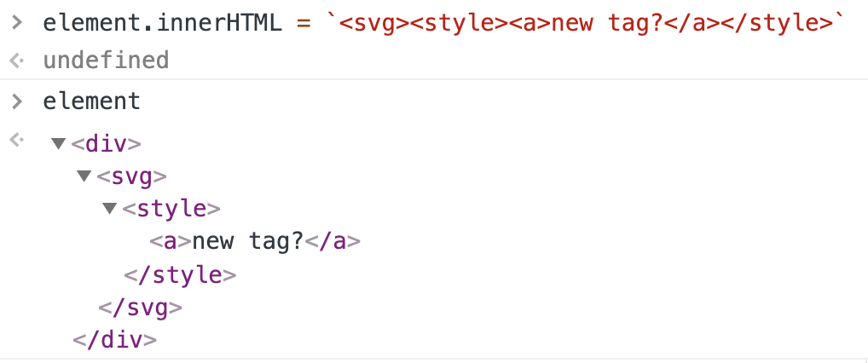Click the output arrow beside the div tree
Viewport: 868px width, 363px height.
click(15, 139)
